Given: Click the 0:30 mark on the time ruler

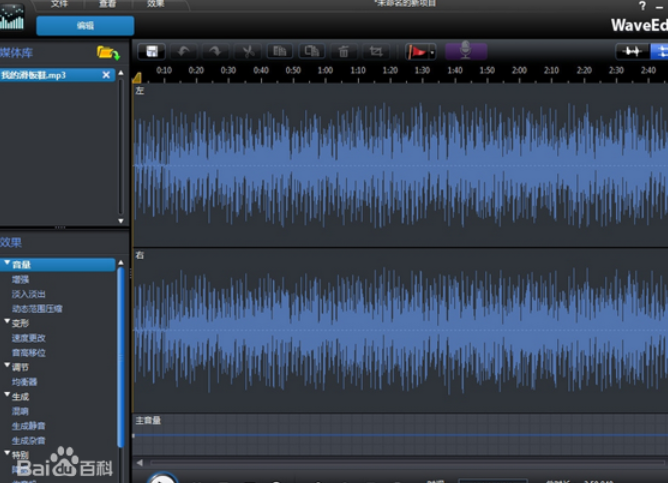Looking at the screenshot, I should [228, 71].
